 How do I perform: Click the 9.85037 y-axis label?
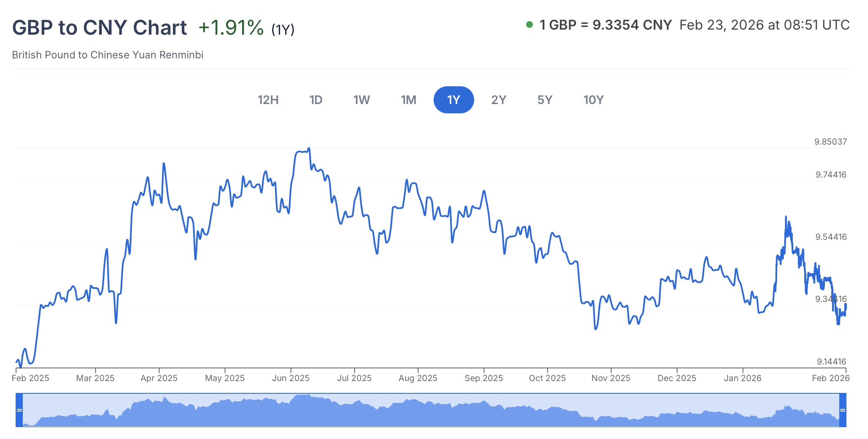[830, 142]
